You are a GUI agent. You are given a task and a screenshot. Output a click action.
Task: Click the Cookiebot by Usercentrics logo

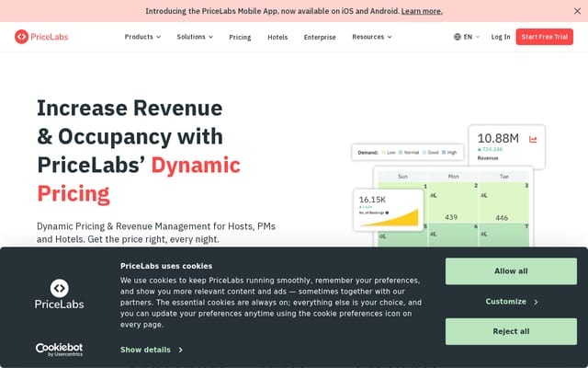(x=59, y=350)
